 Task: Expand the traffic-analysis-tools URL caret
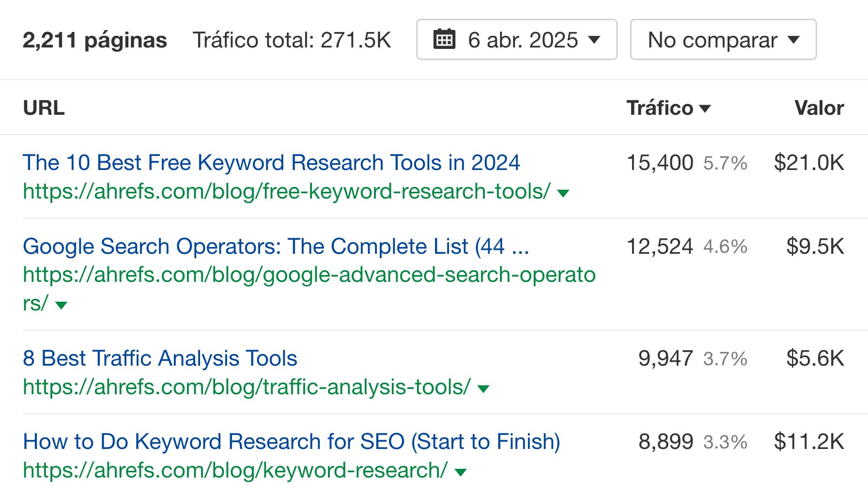coord(482,387)
